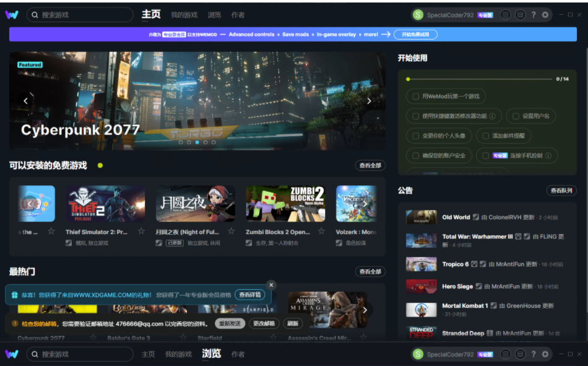
Task: Open the help question mark in top header
Action: coord(534,15)
